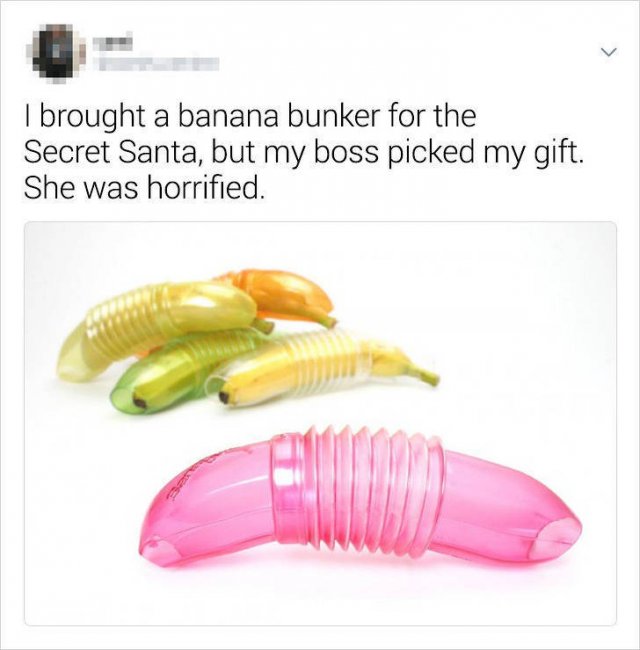This screenshot has height=650, width=640.
Task: Click the words "Secret Santa" in tweet
Action: (113, 152)
